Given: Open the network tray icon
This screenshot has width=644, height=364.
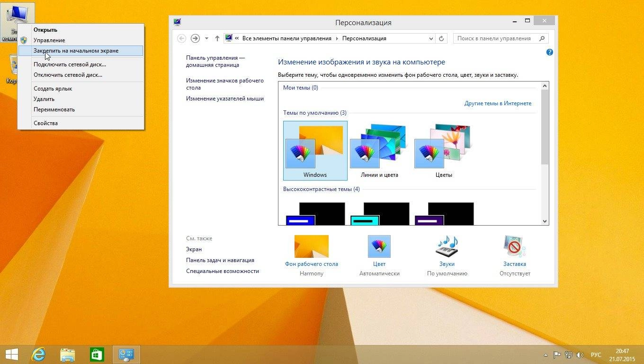Looking at the screenshot, I should click(x=568, y=355).
